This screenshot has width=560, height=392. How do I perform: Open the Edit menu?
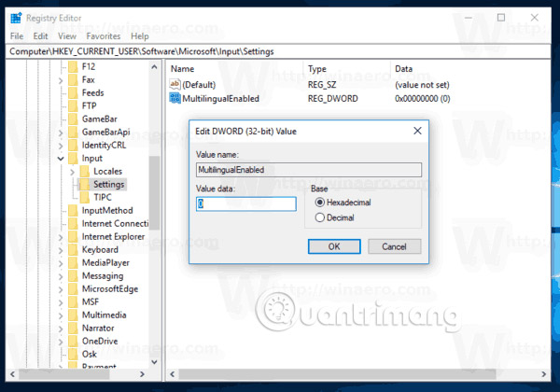pyautogui.click(x=40, y=36)
